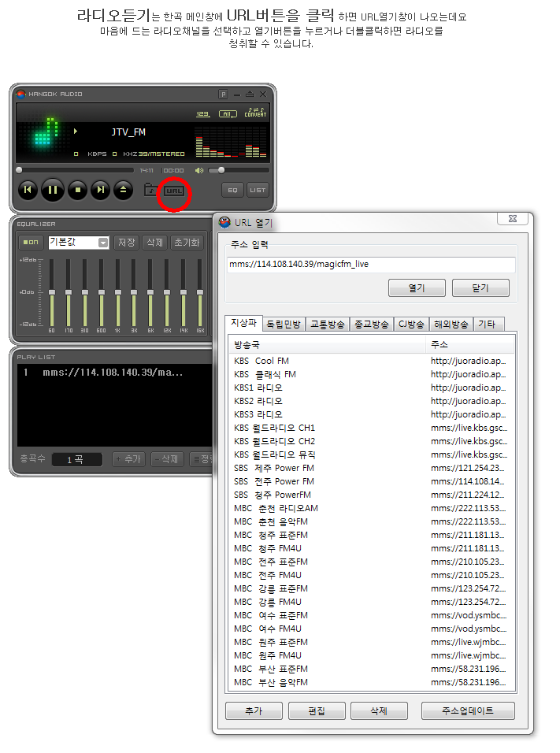
Task: Pause playback in Hangok Audio
Action: 52,190
